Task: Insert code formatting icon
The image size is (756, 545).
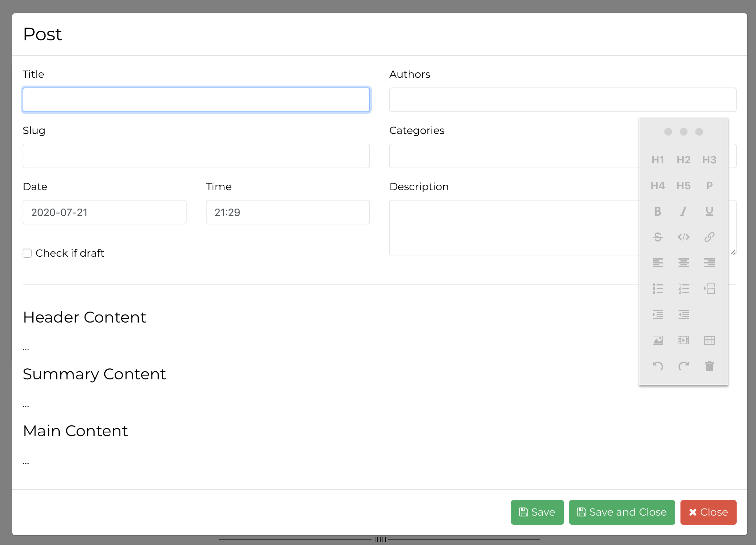Action: 683,237
